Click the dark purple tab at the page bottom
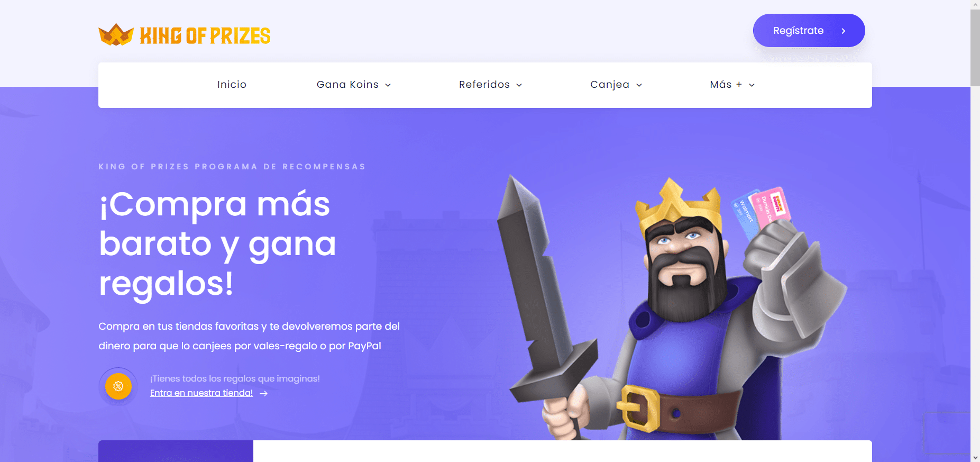 point(176,451)
